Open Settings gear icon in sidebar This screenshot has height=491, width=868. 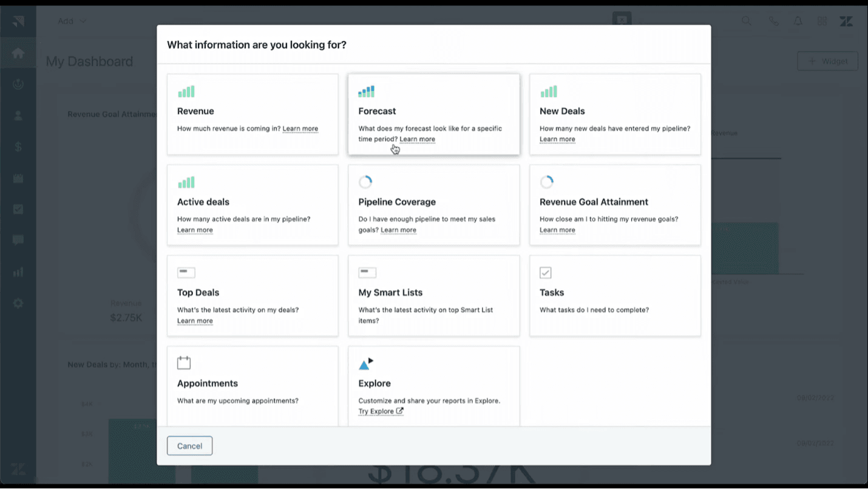[18, 303]
